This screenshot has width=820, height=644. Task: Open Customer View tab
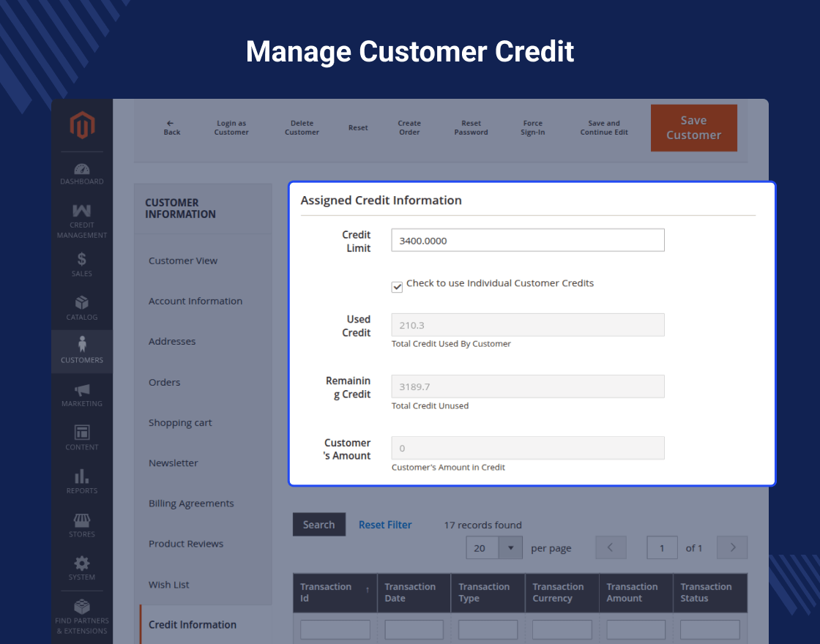coord(183,261)
